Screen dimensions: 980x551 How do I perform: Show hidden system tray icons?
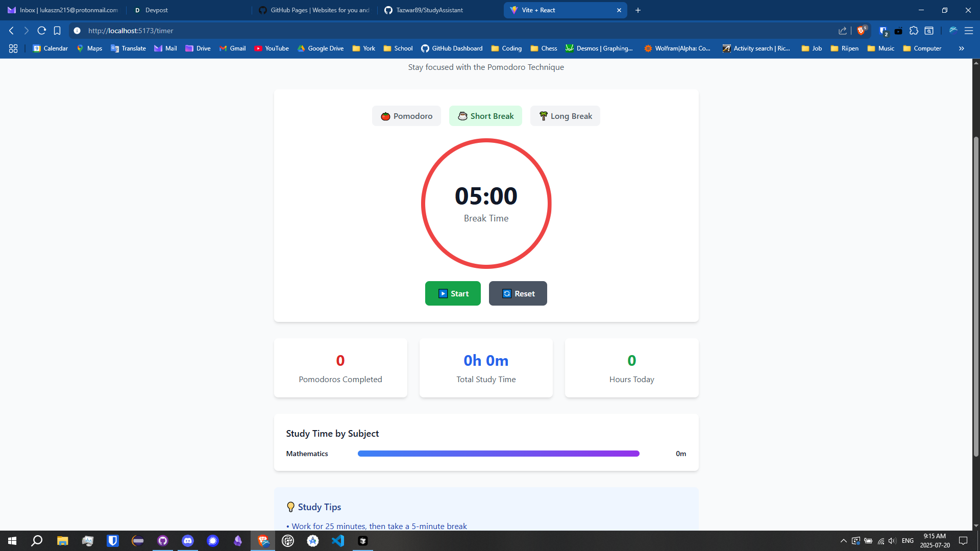(843, 541)
